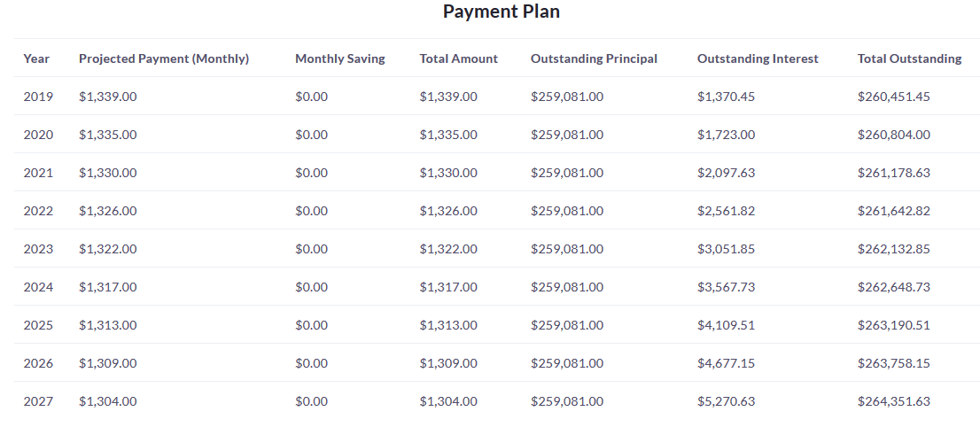The height and width of the screenshot is (427, 980).
Task: Select the $4,677.15 outstanding interest cell
Action: (726, 363)
